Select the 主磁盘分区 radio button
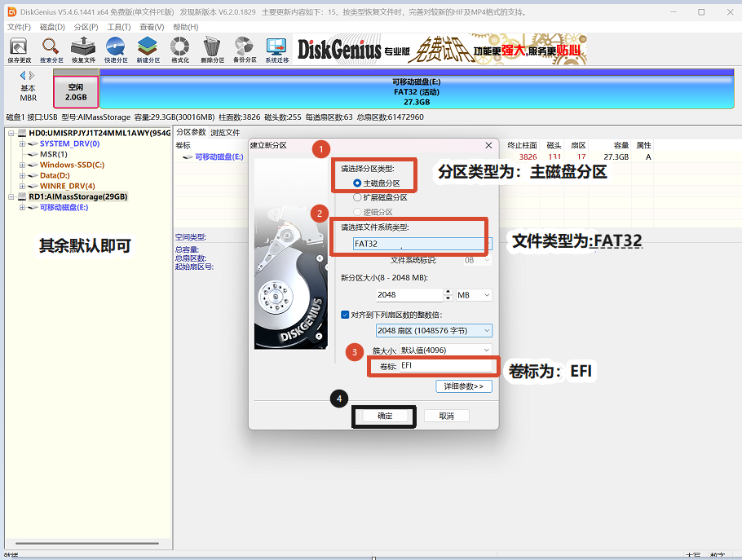 pos(357,183)
